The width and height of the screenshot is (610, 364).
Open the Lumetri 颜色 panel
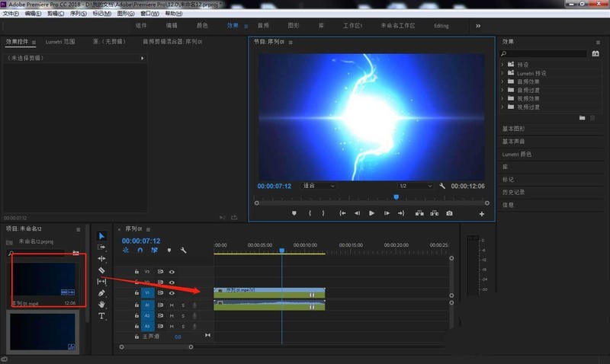pos(516,155)
